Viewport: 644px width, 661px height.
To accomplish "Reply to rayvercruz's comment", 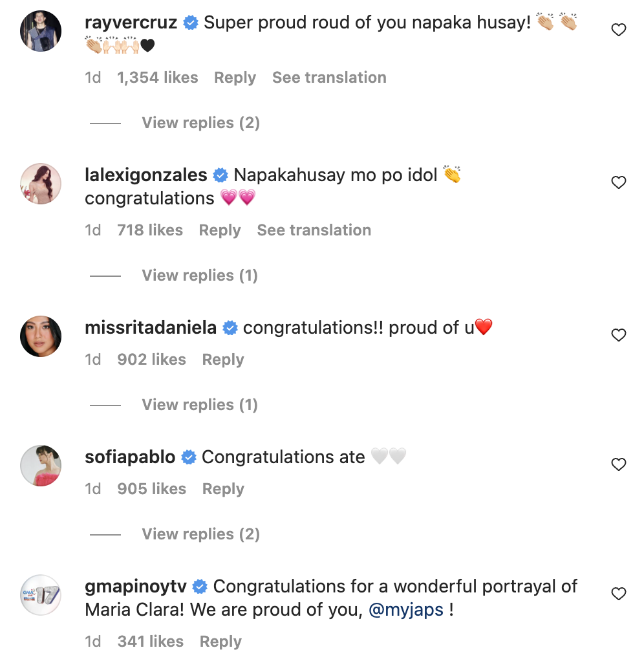I will tap(235, 78).
